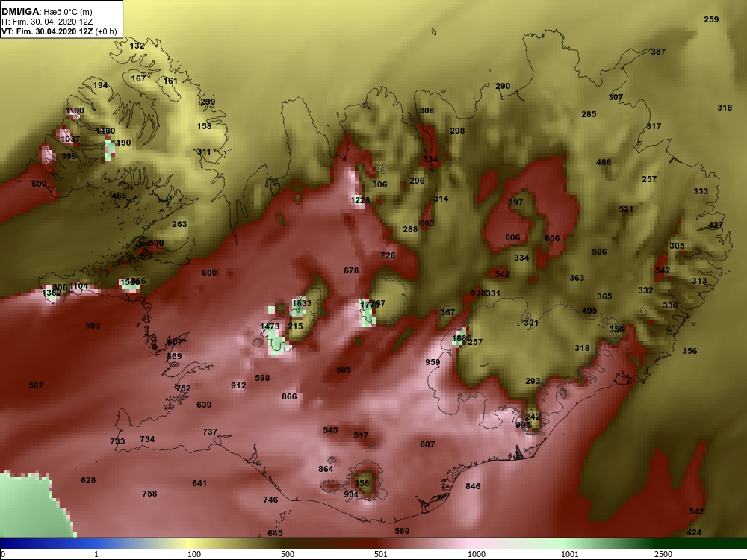Click the map value 495

point(589,311)
